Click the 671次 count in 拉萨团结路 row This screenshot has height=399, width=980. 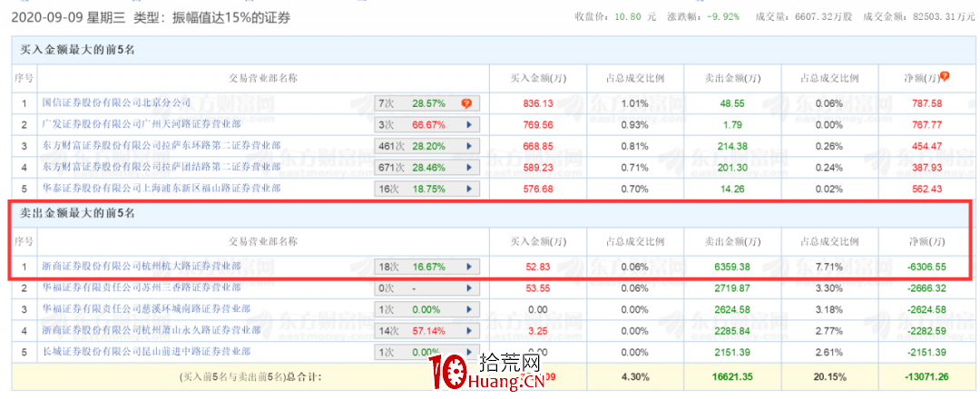pos(391,168)
